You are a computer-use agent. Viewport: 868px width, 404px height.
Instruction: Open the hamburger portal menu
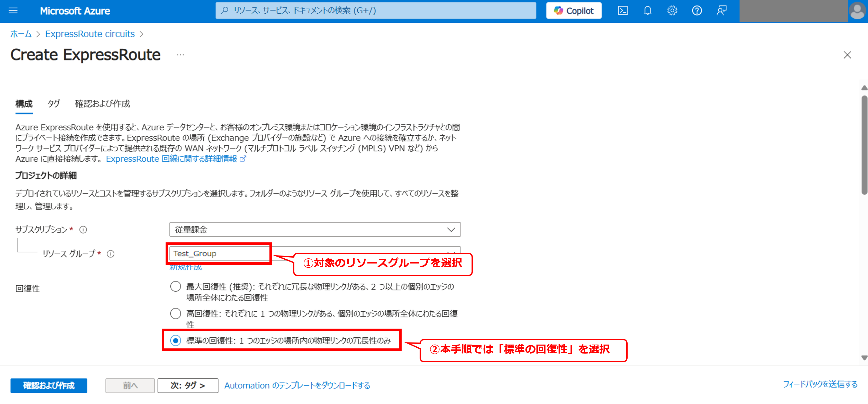tap(13, 11)
